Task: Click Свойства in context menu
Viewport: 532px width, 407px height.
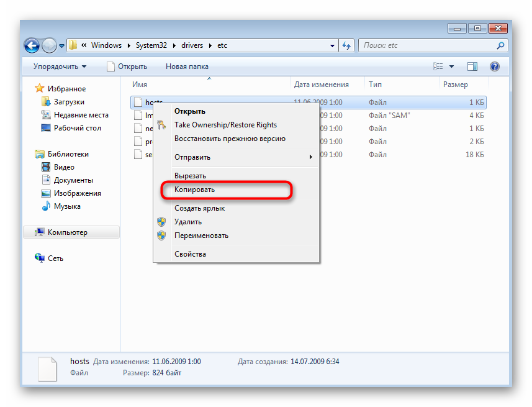Action: coord(190,254)
